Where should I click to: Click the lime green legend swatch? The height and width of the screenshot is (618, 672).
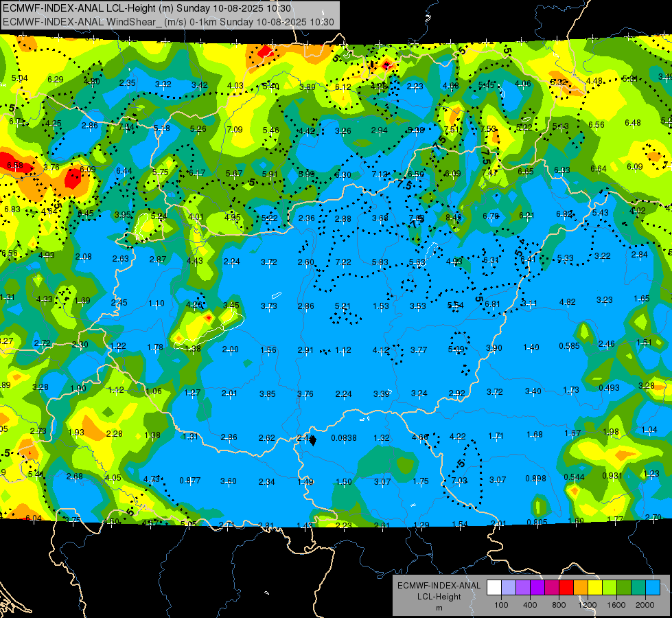[x=610, y=588]
